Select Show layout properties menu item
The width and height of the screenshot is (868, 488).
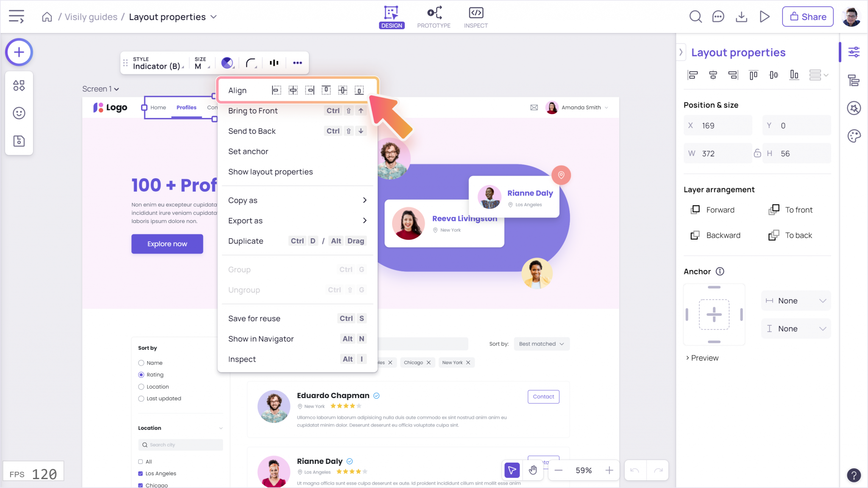270,172
